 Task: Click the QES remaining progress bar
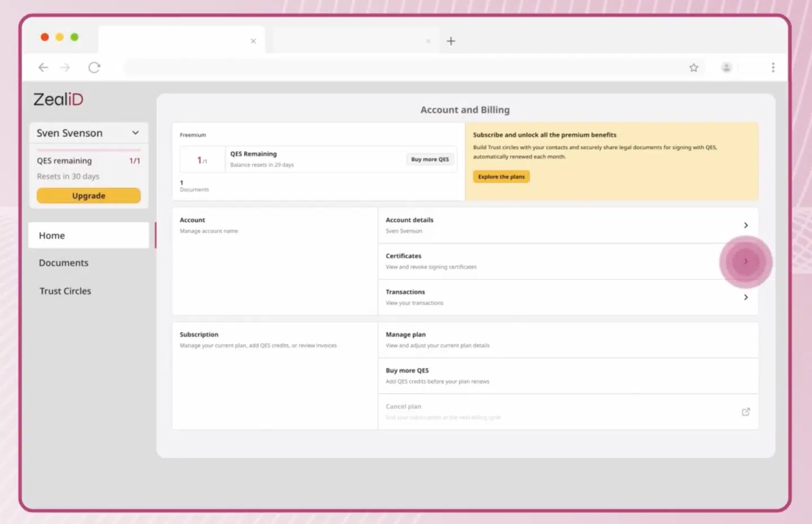coord(89,150)
